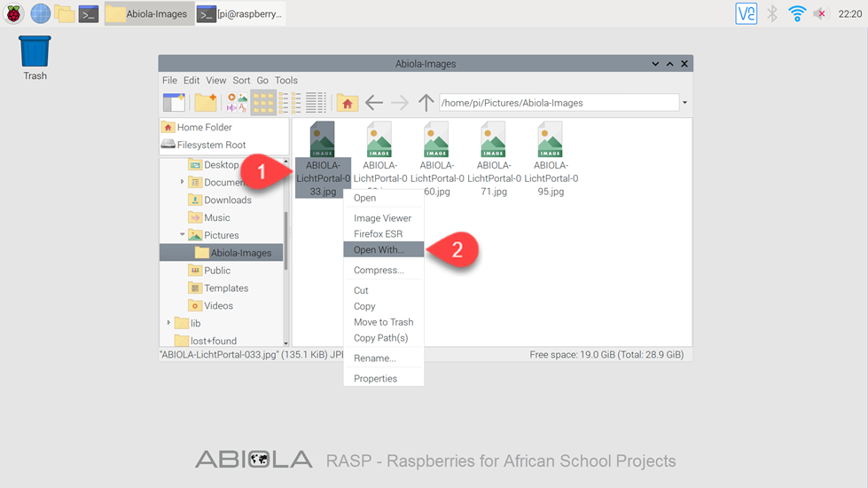The height and width of the screenshot is (488, 868).
Task: Go up to parent folder arrow
Action: (x=426, y=103)
